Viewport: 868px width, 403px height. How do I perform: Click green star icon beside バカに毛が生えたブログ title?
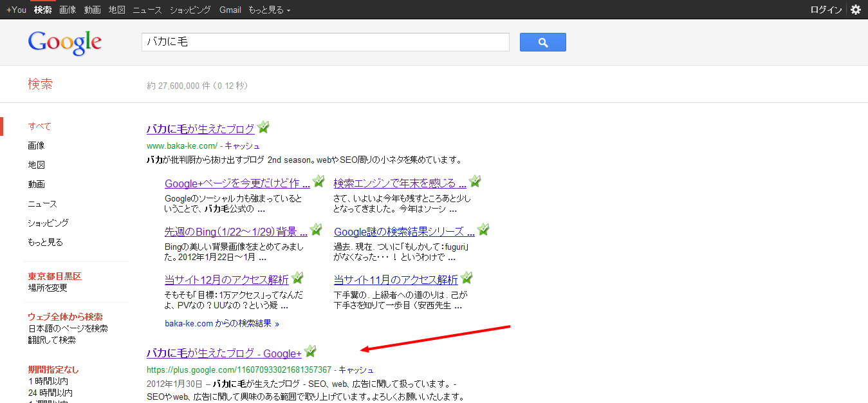(263, 127)
